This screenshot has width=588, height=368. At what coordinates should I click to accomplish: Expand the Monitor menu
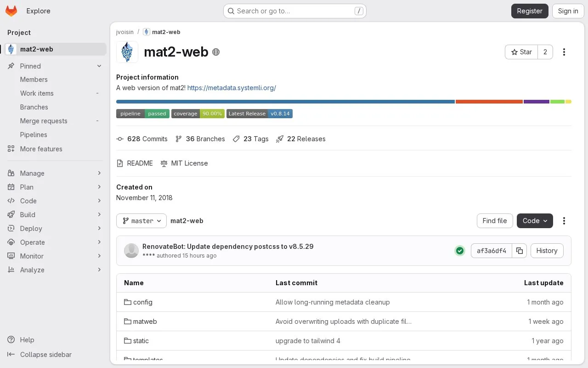pyautogui.click(x=56, y=256)
